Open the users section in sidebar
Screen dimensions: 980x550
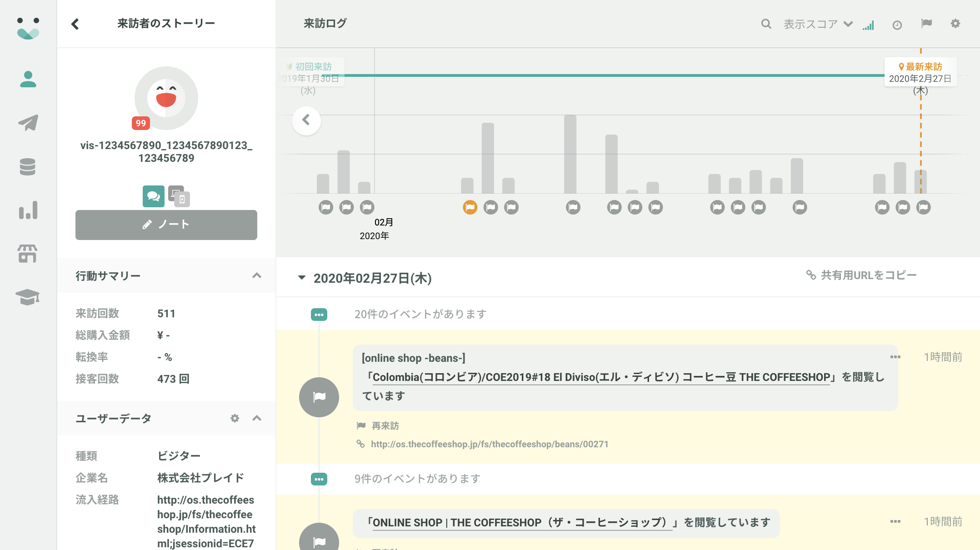click(28, 79)
